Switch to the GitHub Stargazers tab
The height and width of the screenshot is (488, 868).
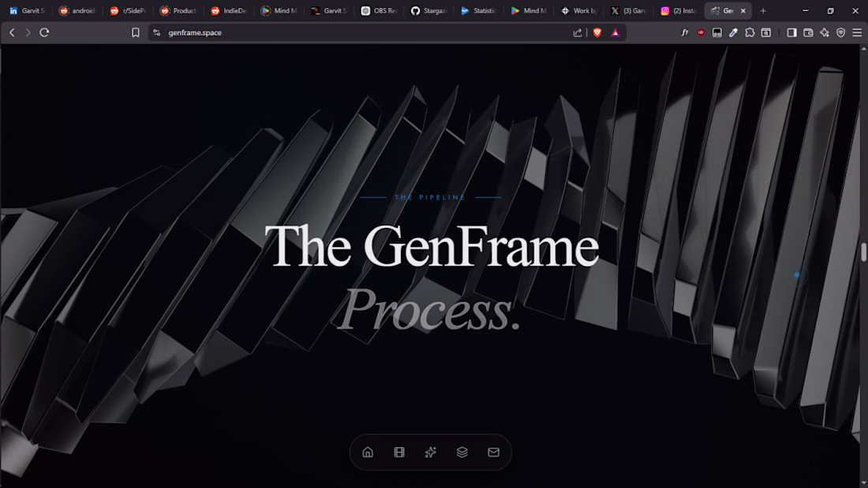[x=429, y=10]
